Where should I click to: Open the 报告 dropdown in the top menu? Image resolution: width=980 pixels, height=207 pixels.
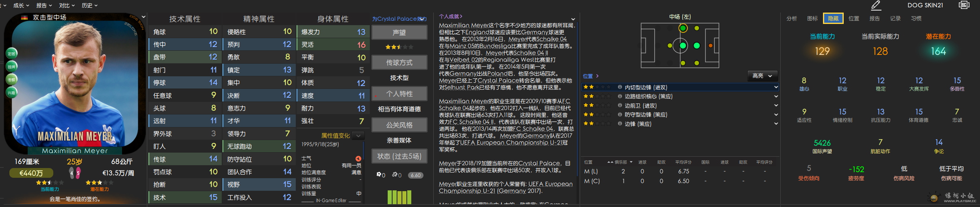click(x=44, y=5)
